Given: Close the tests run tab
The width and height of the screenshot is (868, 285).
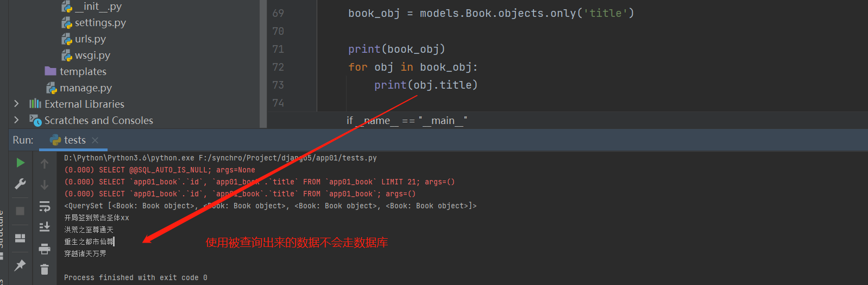Looking at the screenshot, I should tap(95, 140).
